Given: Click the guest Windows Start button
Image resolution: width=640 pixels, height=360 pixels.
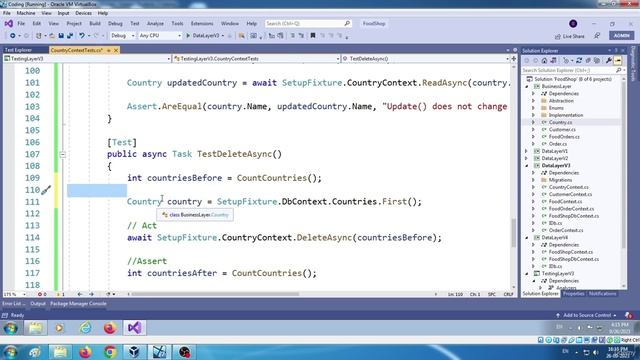Looking at the screenshot, I should 11,328.
